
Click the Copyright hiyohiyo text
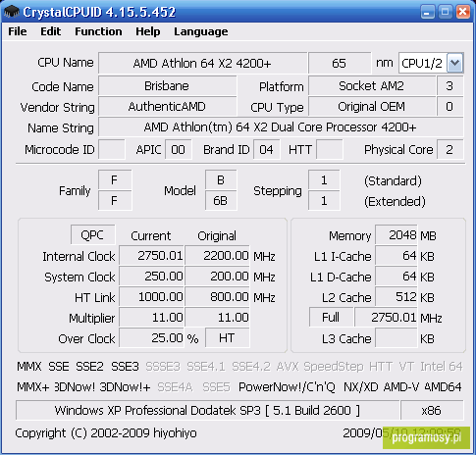tap(106, 433)
